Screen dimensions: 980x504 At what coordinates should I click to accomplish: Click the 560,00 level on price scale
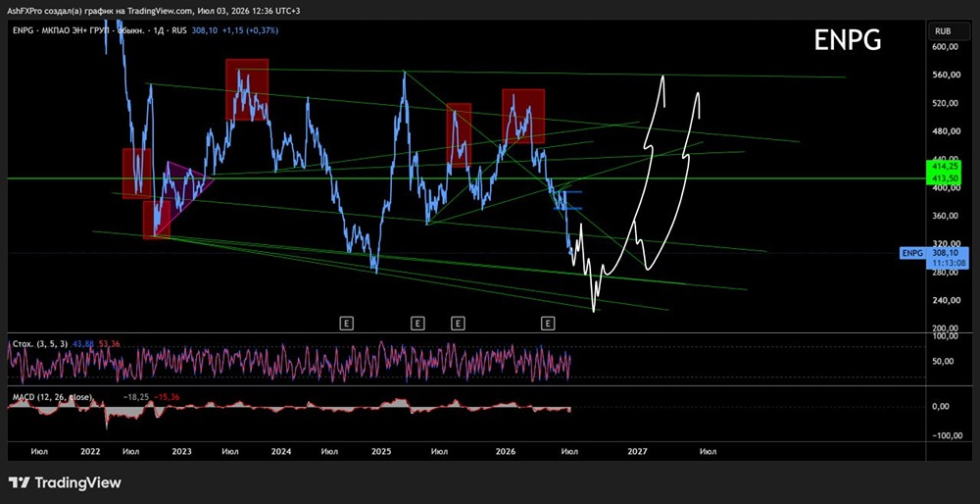(943, 76)
